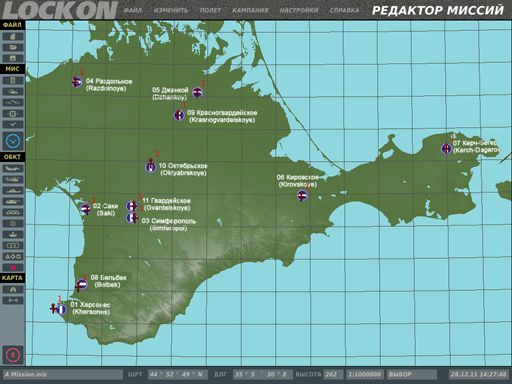Viewport: 512px width, 384px height.
Task: Click the three linked boxes icon
Action: click(x=13, y=245)
